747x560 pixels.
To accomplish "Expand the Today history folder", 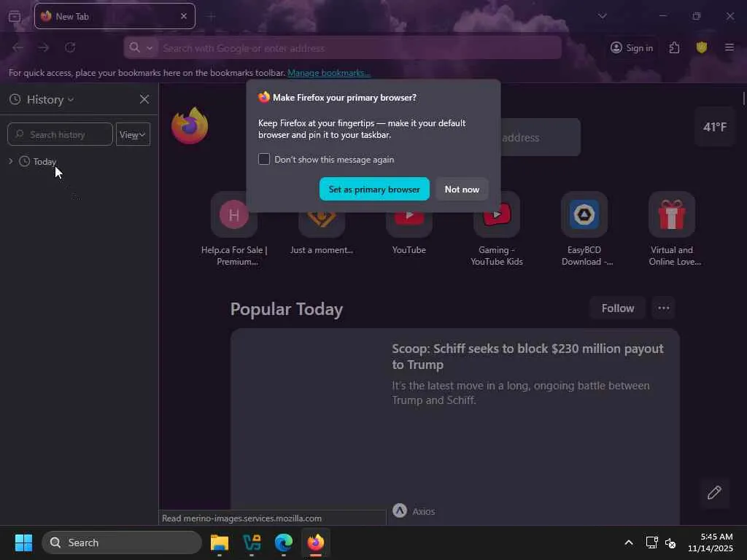I will pos(10,161).
